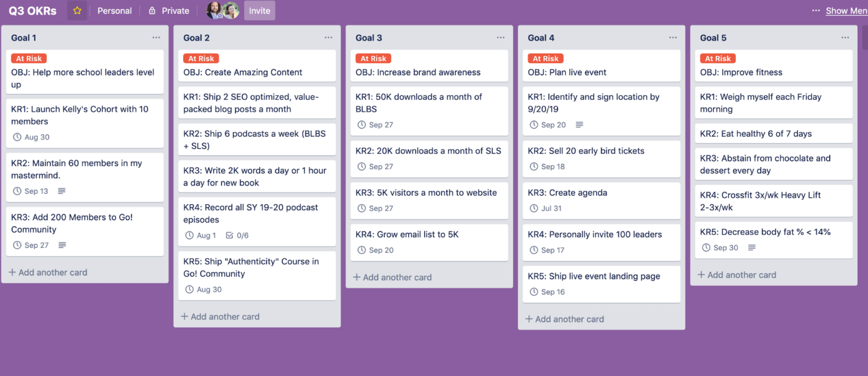
Task: Open the checklist icon on KR4 podcast card
Action: click(x=229, y=236)
